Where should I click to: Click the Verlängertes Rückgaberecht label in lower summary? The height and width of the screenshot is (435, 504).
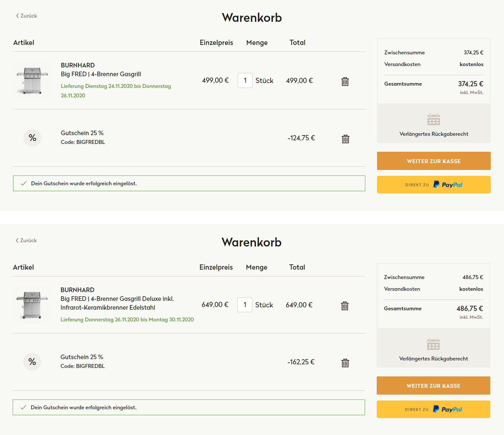[x=433, y=358]
